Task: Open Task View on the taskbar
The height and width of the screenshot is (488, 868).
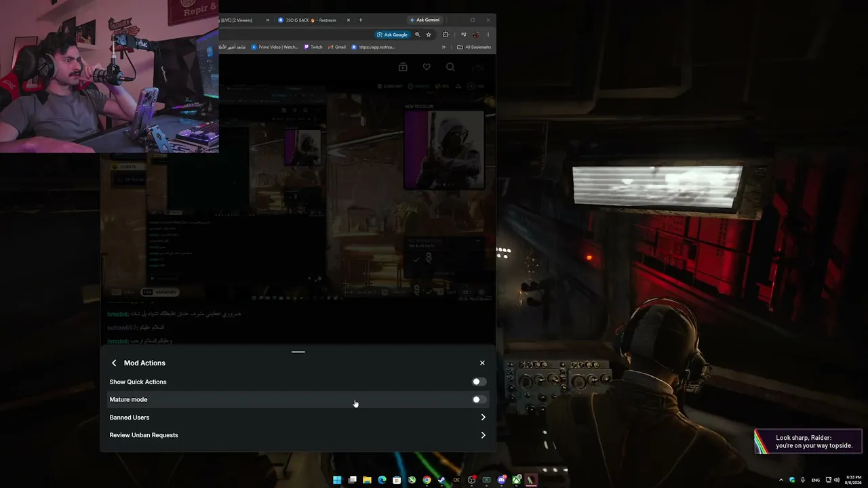Action: pos(352,480)
